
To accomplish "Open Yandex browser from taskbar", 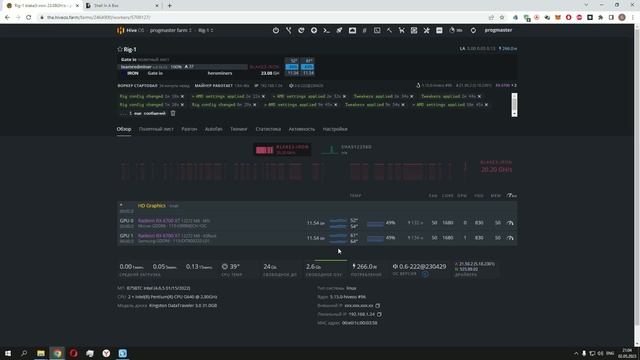I will (x=106, y=353).
